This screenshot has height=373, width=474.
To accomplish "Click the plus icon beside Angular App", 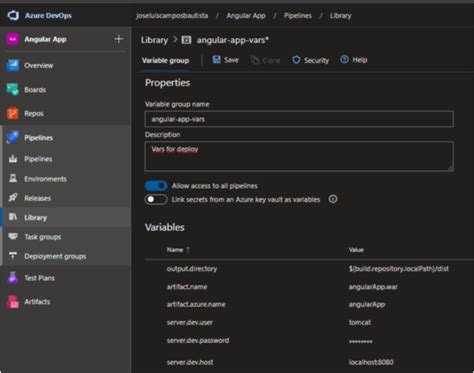I will [118, 39].
